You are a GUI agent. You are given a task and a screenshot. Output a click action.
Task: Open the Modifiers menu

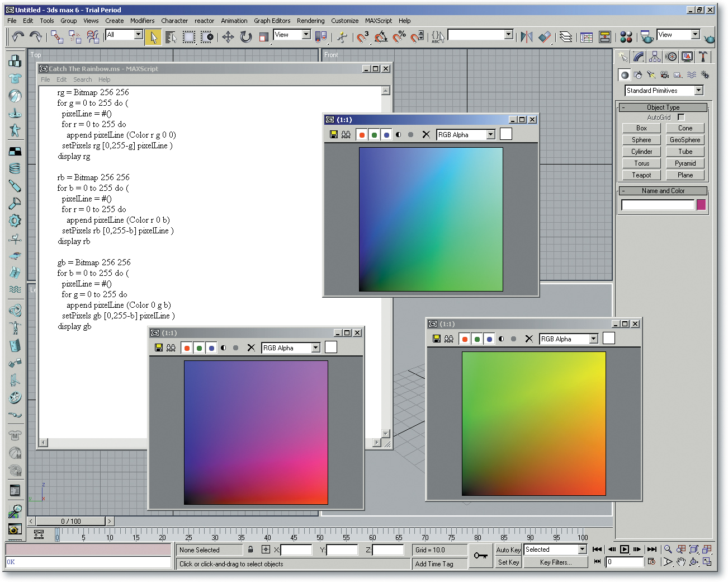(142, 21)
